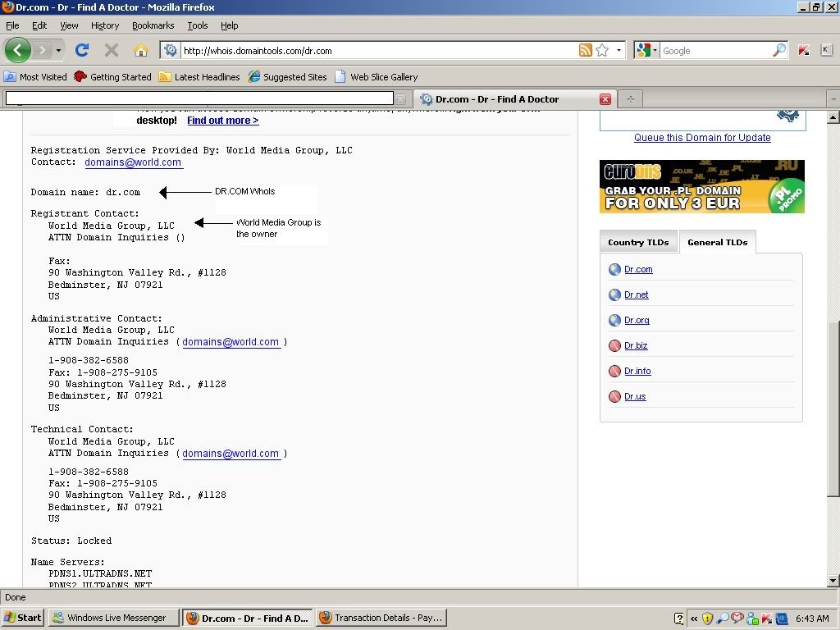Click the site identity icon beside the URL
840x630 pixels.
pos(171,50)
